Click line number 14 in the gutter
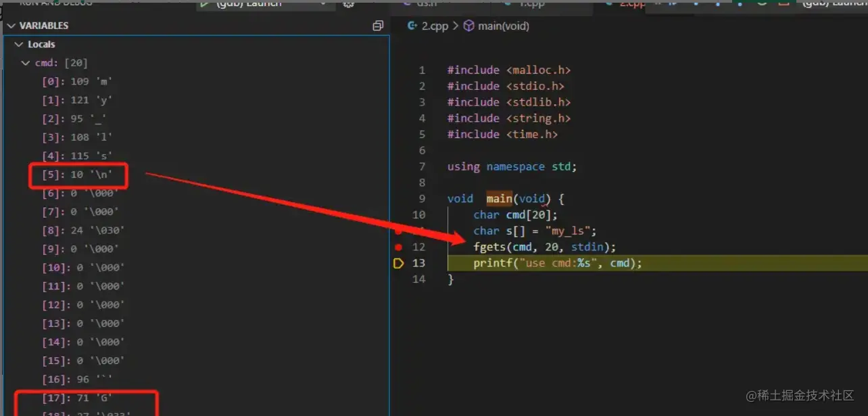868x416 pixels. (418, 279)
